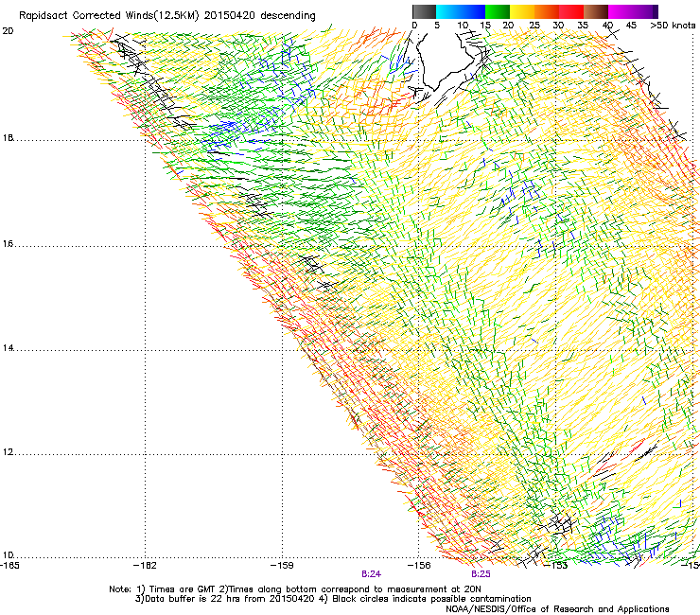Click the legend label '25'
This screenshot has width=700, height=615.
(x=534, y=26)
